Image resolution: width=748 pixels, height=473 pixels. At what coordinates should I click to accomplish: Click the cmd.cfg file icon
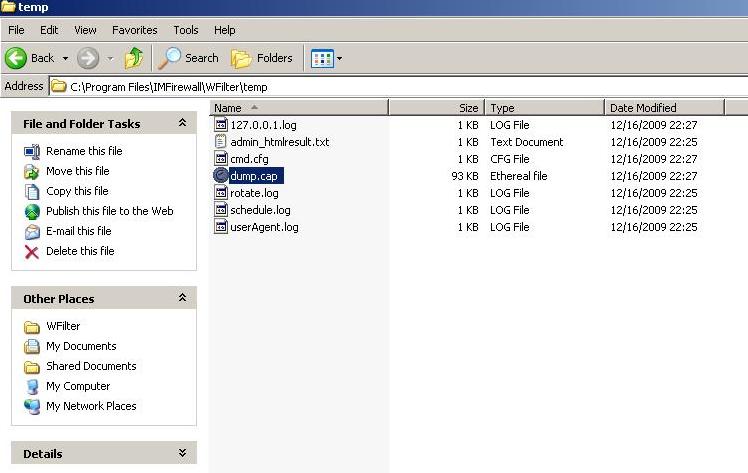(220, 159)
